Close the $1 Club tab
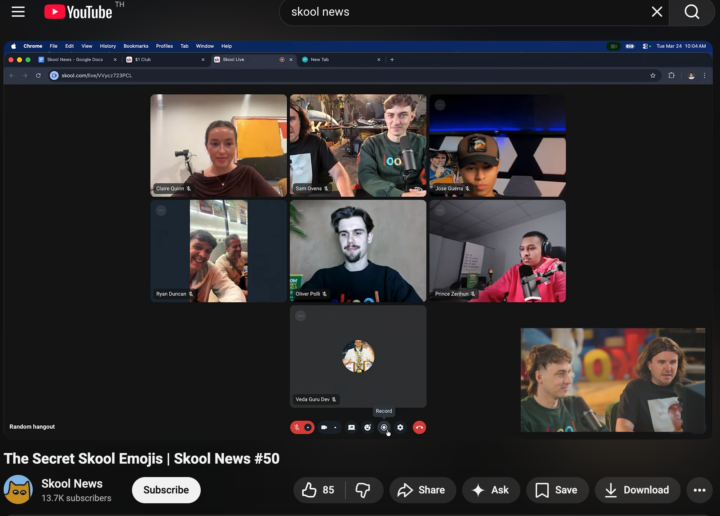 tap(203, 60)
